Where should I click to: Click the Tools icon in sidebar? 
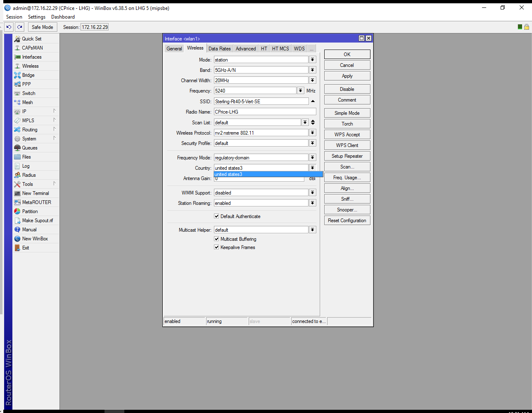[x=17, y=184]
